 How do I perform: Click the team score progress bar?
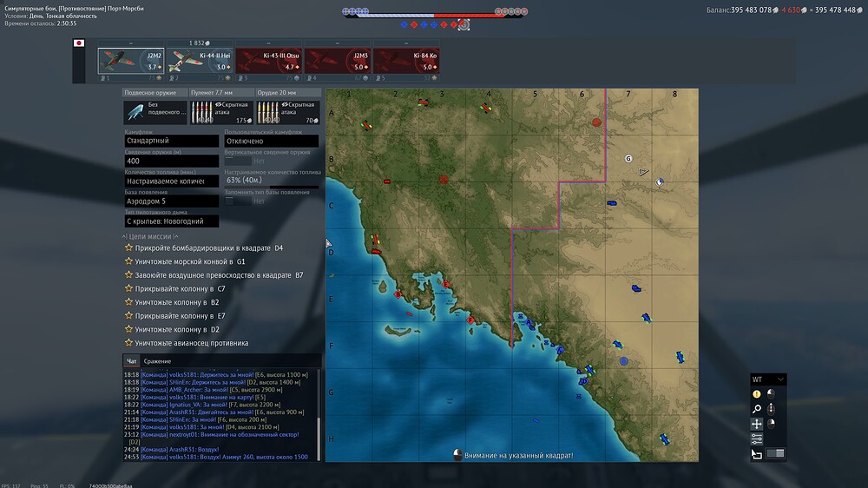[435, 15]
